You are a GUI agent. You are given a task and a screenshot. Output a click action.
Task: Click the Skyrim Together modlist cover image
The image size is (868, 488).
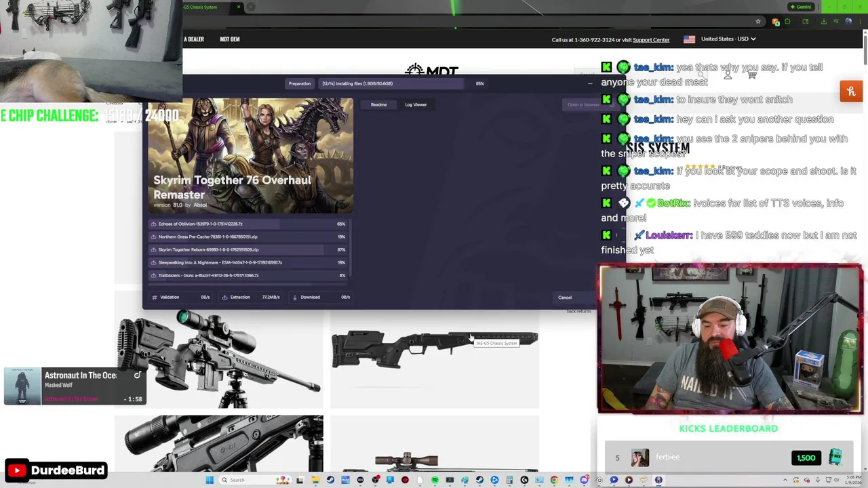[x=250, y=156]
